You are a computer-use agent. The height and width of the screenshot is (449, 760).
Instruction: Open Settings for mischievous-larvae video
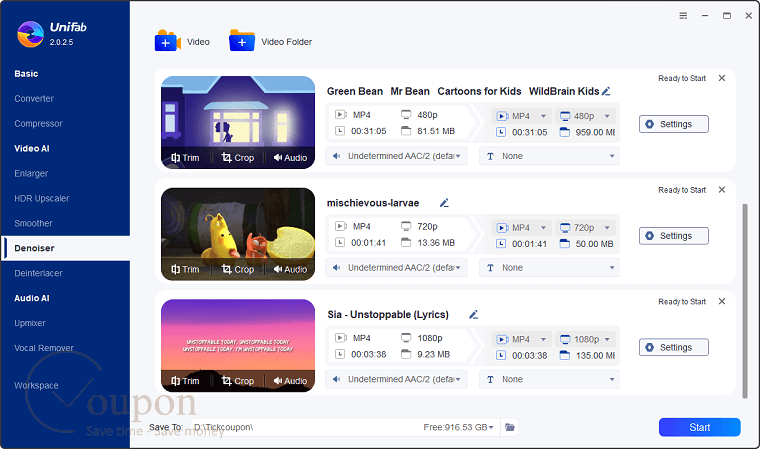click(x=674, y=236)
